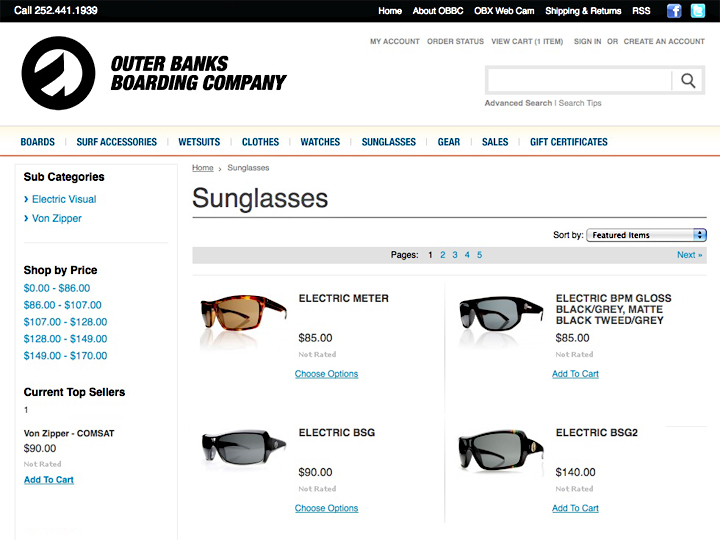Add Von Zipper COMSAT to cart
This screenshot has width=720, height=540.
[x=49, y=480]
